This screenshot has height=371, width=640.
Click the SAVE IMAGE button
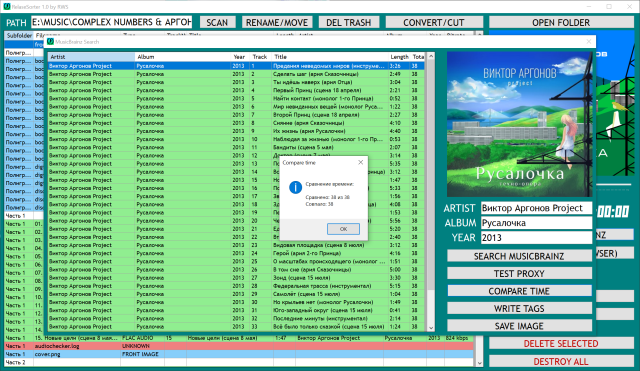point(519,326)
